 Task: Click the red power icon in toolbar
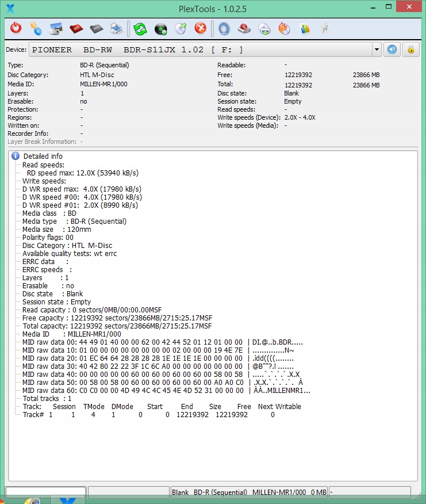click(x=16, y=28)
